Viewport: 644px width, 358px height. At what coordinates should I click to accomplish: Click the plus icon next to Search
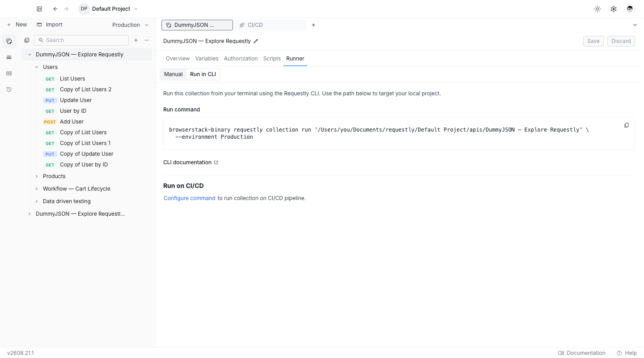[136, 40]
